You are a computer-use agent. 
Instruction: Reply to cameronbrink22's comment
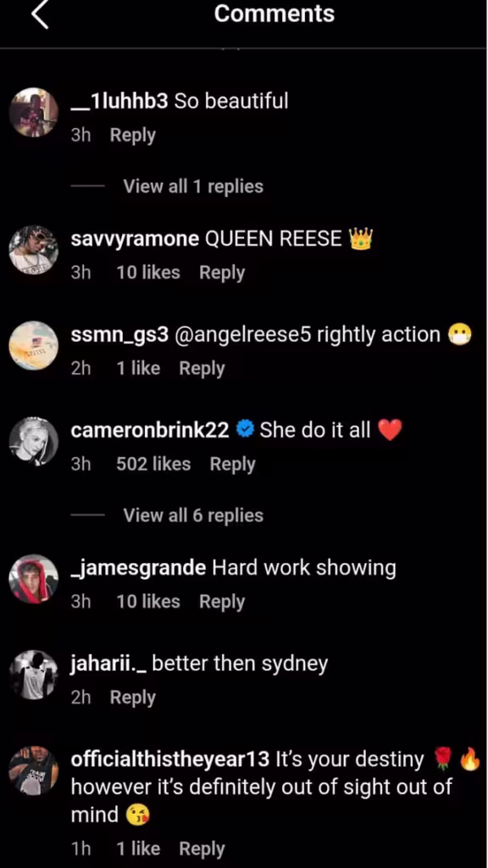[x=232, y=465]
